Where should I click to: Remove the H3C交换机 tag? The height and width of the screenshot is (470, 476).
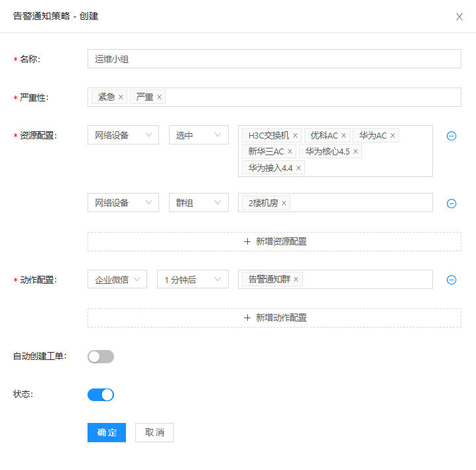[295, 136]
